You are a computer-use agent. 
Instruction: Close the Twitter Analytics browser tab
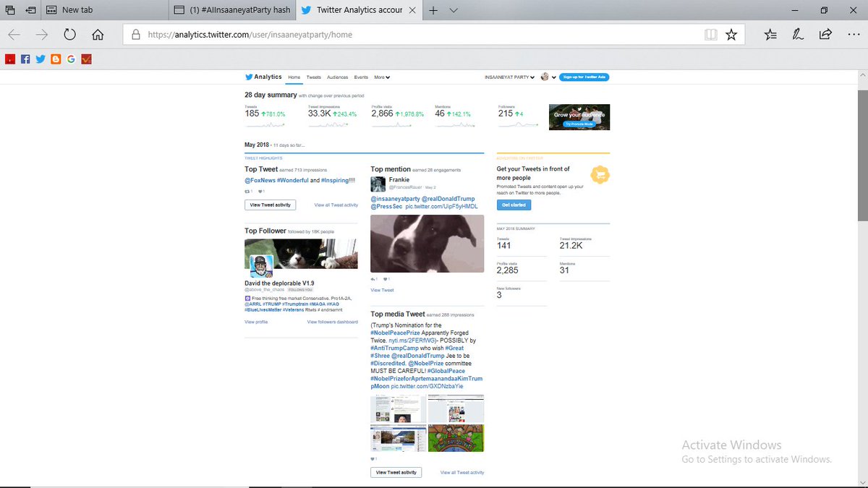412,10
